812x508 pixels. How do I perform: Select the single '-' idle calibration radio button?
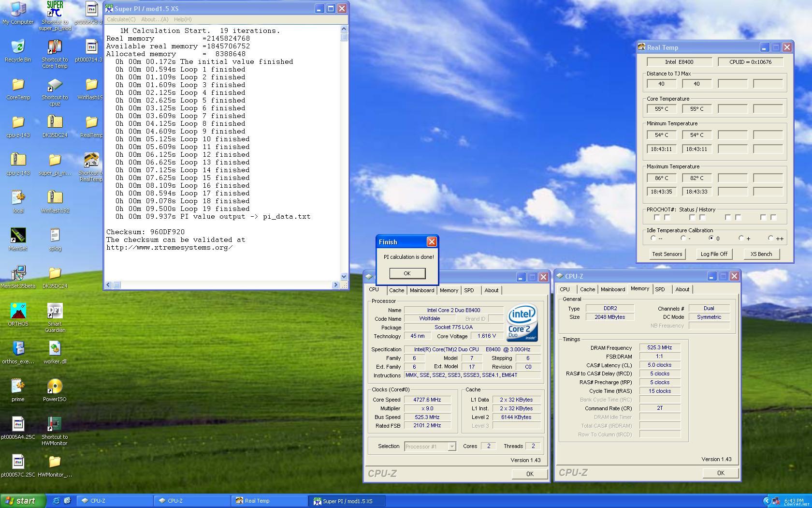[x=683, y=238]
